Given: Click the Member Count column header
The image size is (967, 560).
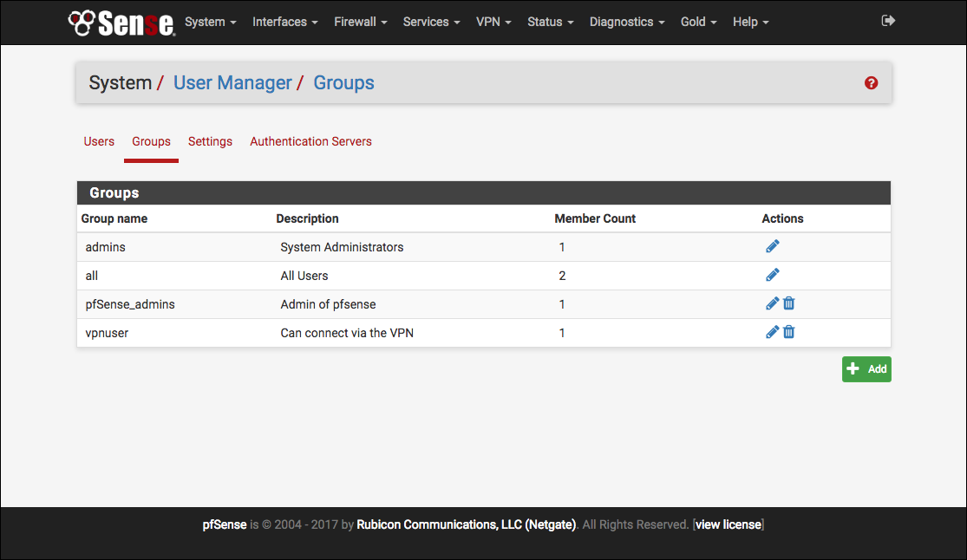Looking at the screenshot, I should click(x=594, y=218).
